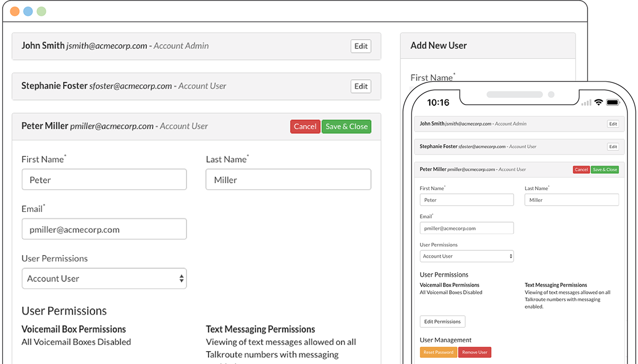Tap Peter Miller header row on phone
This screenshot has height=364, width=638.
[519, 170]
